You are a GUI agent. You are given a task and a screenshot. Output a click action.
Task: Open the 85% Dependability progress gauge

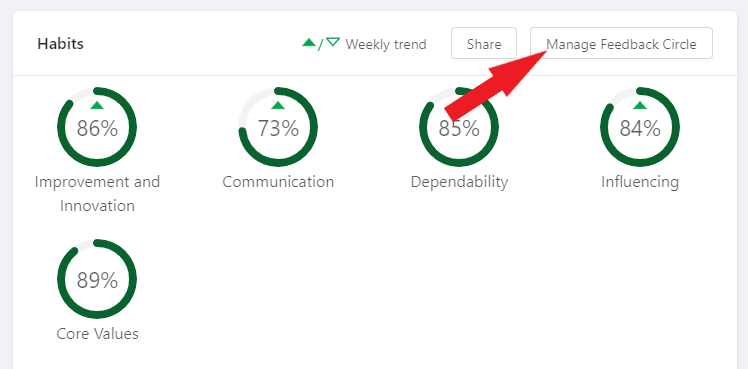(x=459, y=127)
